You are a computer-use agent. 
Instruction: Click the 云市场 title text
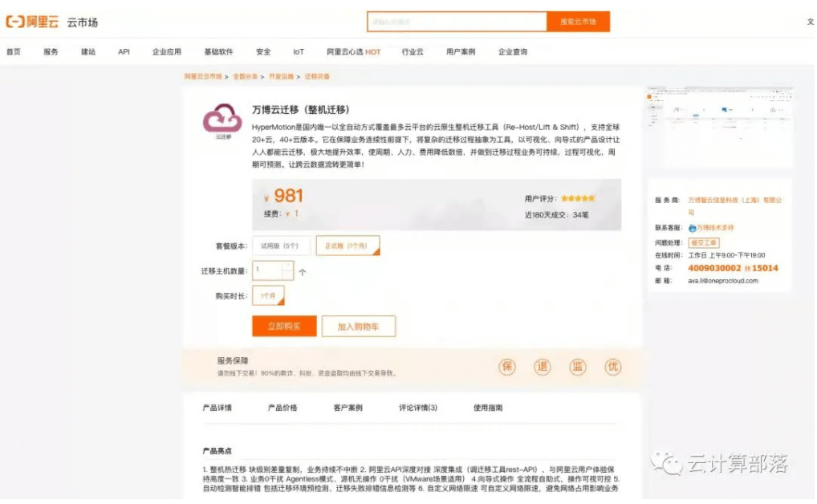[83, 22]
